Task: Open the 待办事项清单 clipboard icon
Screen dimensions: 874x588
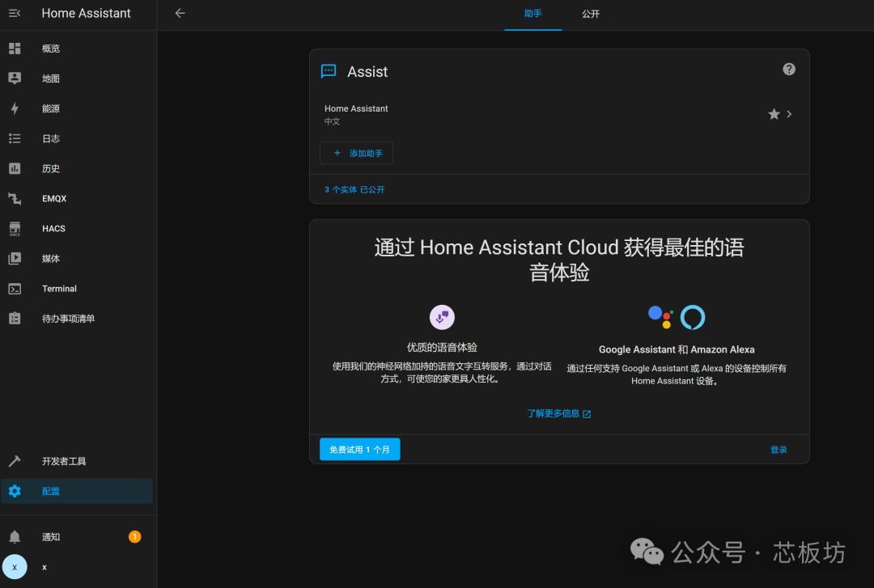Action: tap(15, 318)
